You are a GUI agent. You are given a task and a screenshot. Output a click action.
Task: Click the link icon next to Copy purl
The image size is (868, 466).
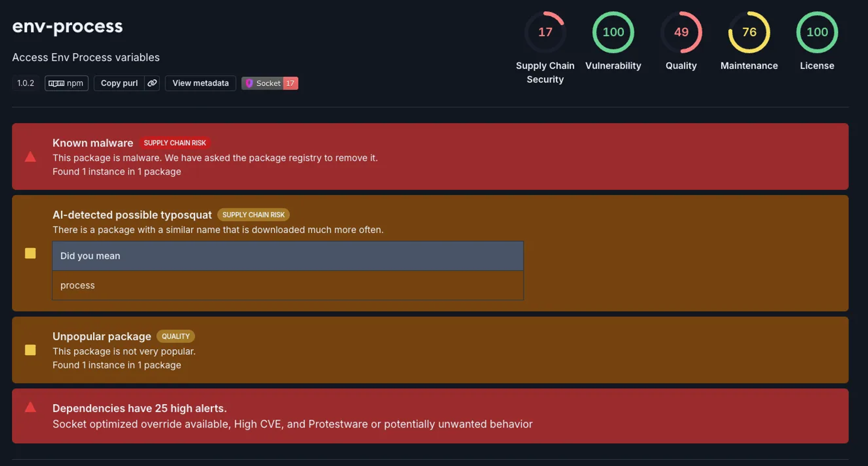tap(152, 83)
